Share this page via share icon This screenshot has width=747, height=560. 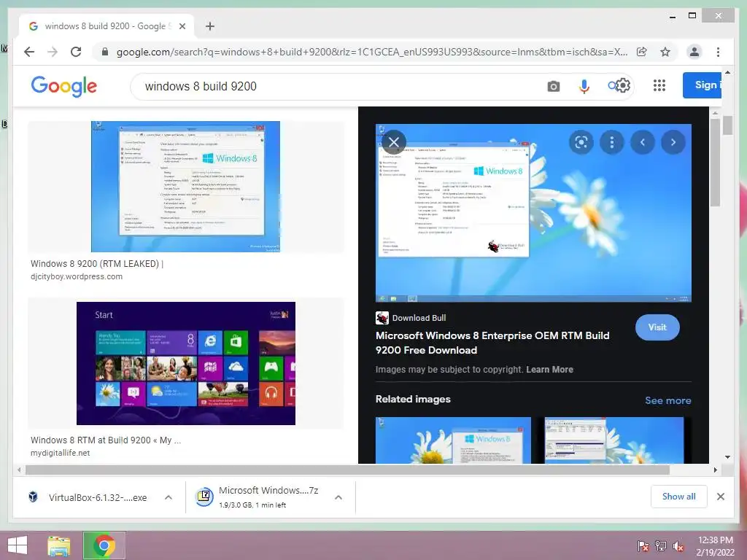(642, 52)
